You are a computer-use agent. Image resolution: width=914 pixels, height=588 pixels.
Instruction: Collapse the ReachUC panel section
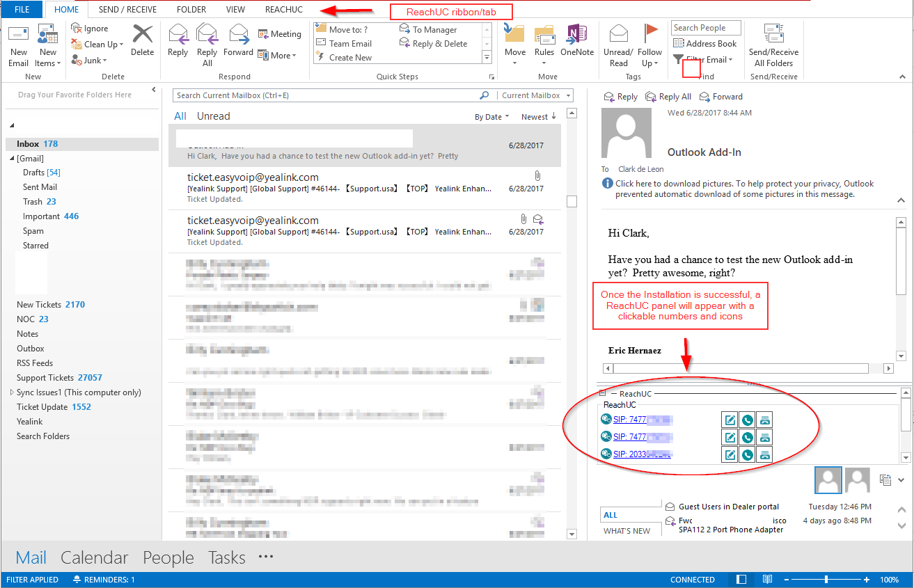point(603,394)
